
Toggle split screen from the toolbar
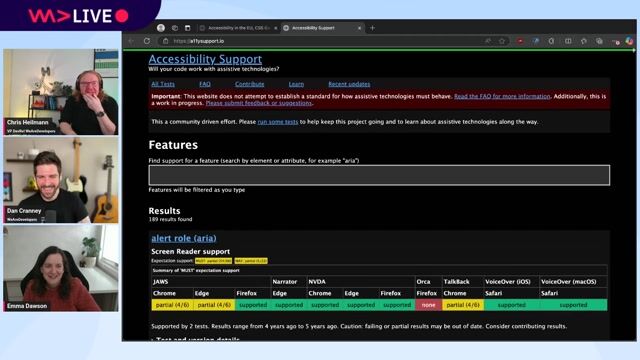pyautogui.click(x=568, y=41)
